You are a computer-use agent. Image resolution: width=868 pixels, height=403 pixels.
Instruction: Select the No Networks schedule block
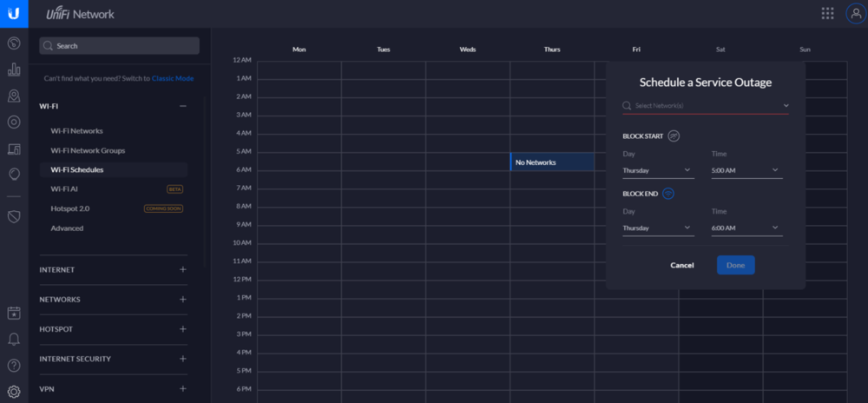click(552, 162)
